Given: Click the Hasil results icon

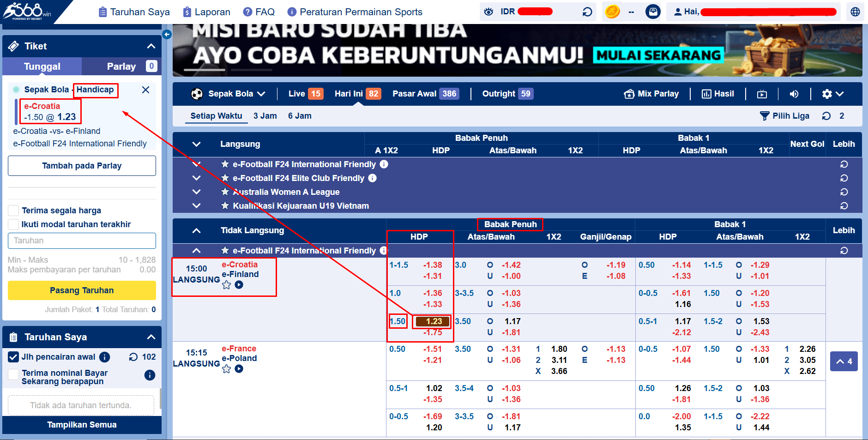Looking at the screenshot, I should 717,94.
